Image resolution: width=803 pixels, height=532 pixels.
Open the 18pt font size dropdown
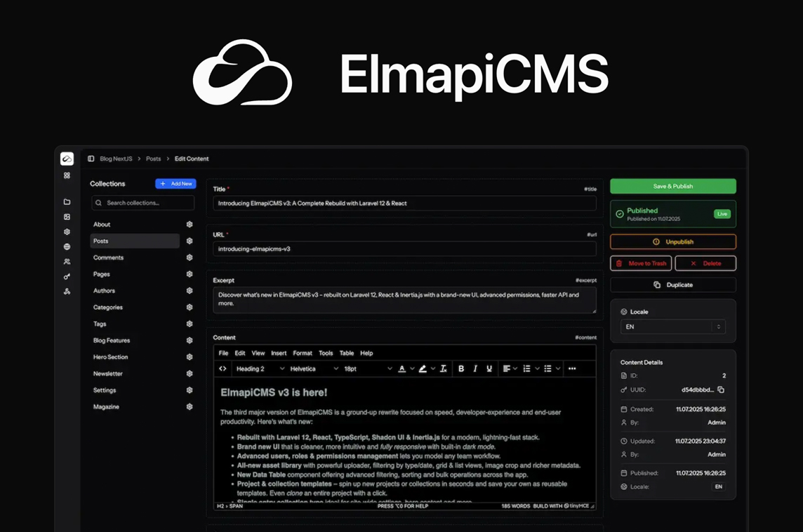(367, 368)
